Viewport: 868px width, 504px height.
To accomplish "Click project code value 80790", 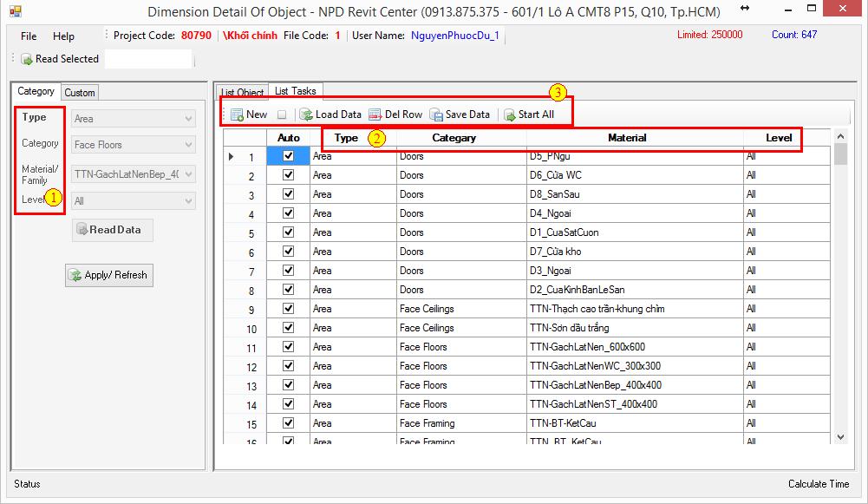I will (x=196, y=36).
